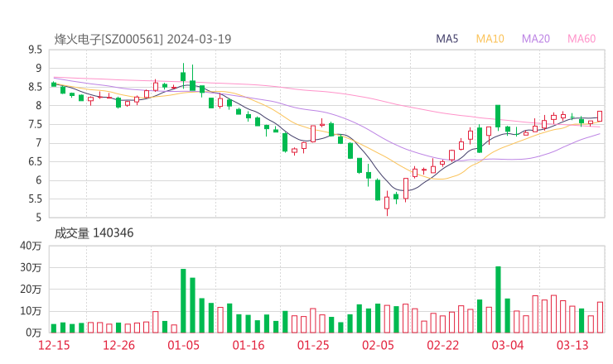Image resolution: width=613 pixels, height=364 pixels.
Task: Click the MA5 legend label
Action: (446, 39)
